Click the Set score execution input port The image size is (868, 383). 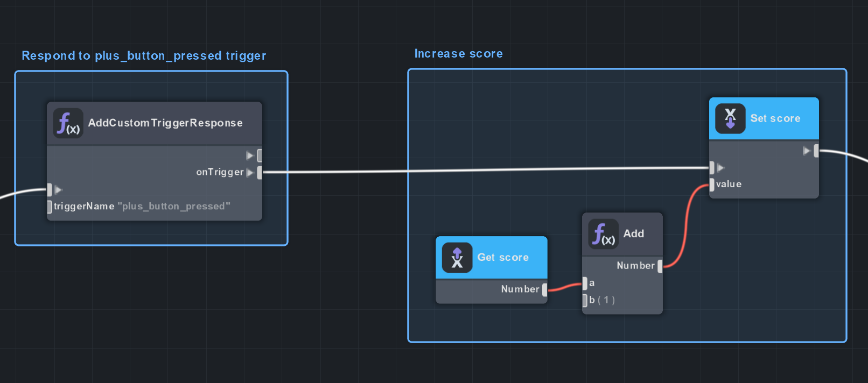(x=712, y=168)
